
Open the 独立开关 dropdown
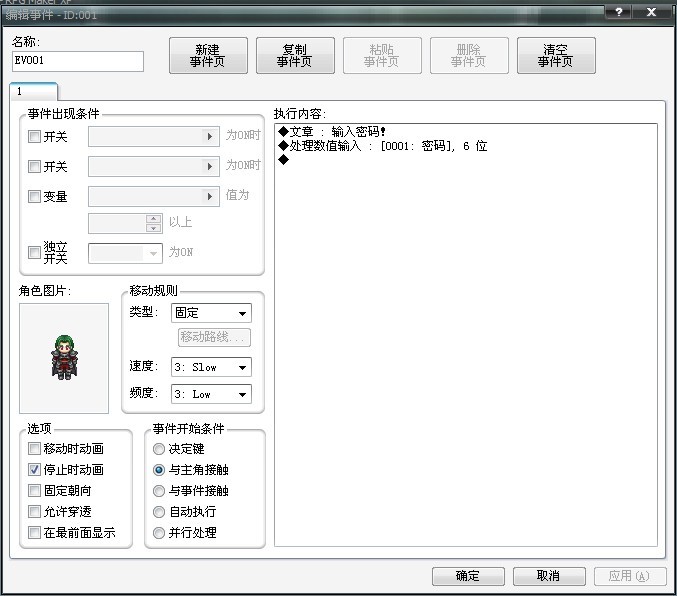coord(125,253)
